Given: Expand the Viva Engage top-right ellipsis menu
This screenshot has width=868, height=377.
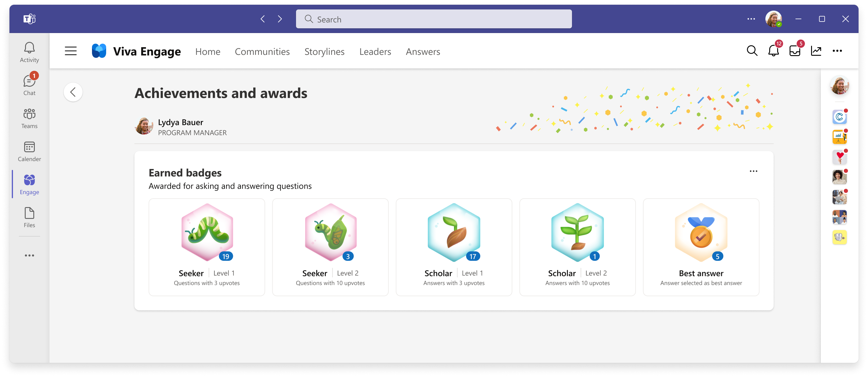Looking at the screenshot, I should [x=839, y=51].
